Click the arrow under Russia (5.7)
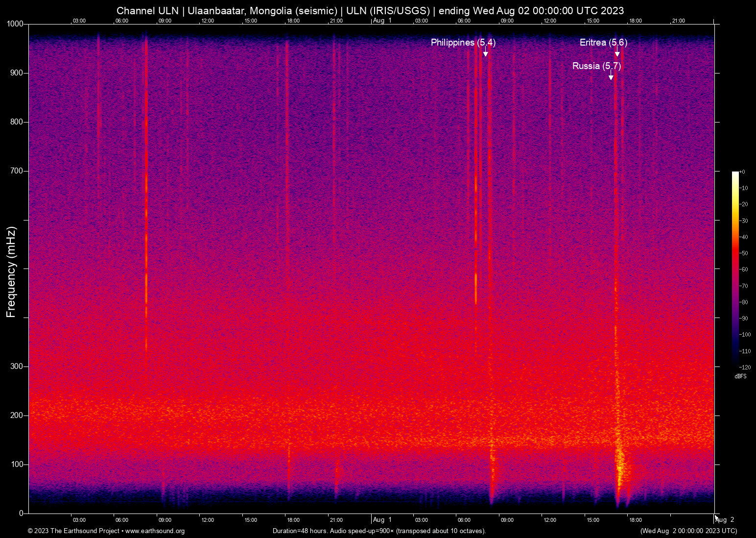 pos(611,76)
